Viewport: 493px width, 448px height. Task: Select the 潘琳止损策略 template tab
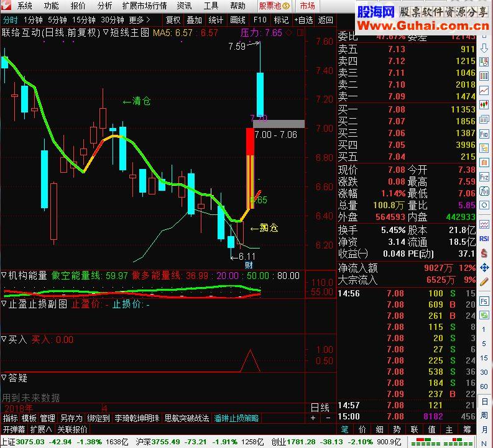pos(236,418)
